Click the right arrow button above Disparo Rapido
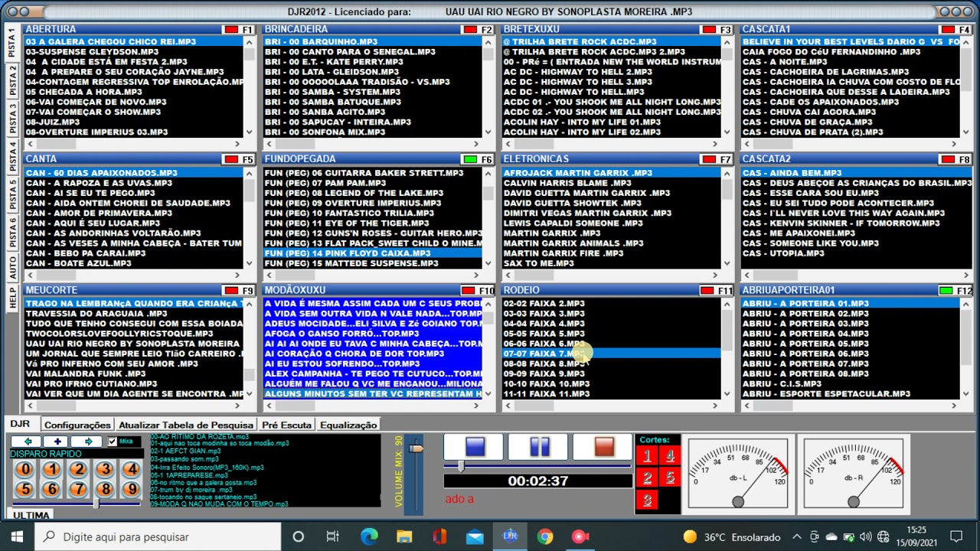Viewport: 980px width, 551px height. coord(87,442)
